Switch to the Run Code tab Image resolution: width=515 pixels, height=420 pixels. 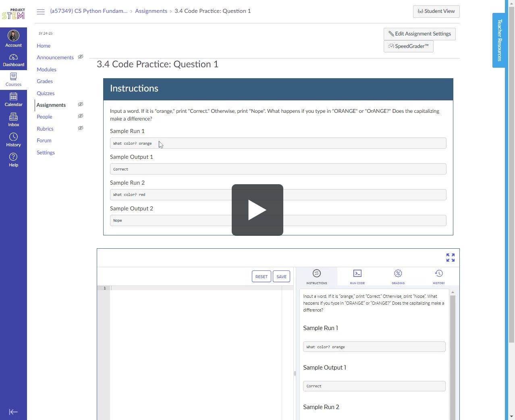pos(357,277)
